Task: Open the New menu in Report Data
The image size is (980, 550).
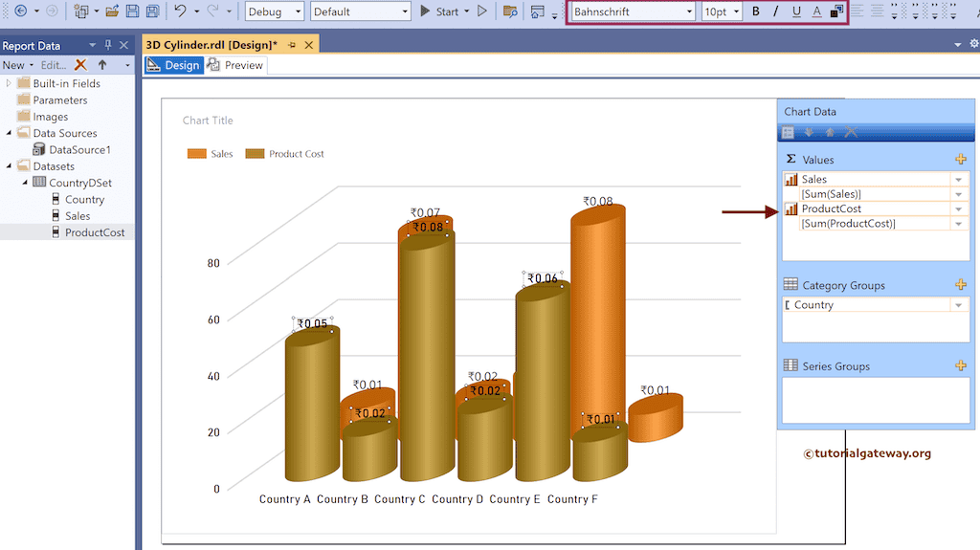Action: point(17,65)
